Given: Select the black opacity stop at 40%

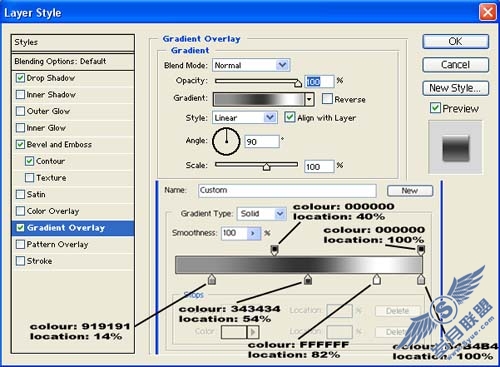Looking at the screenshot, I should click(x=274, y=250).
